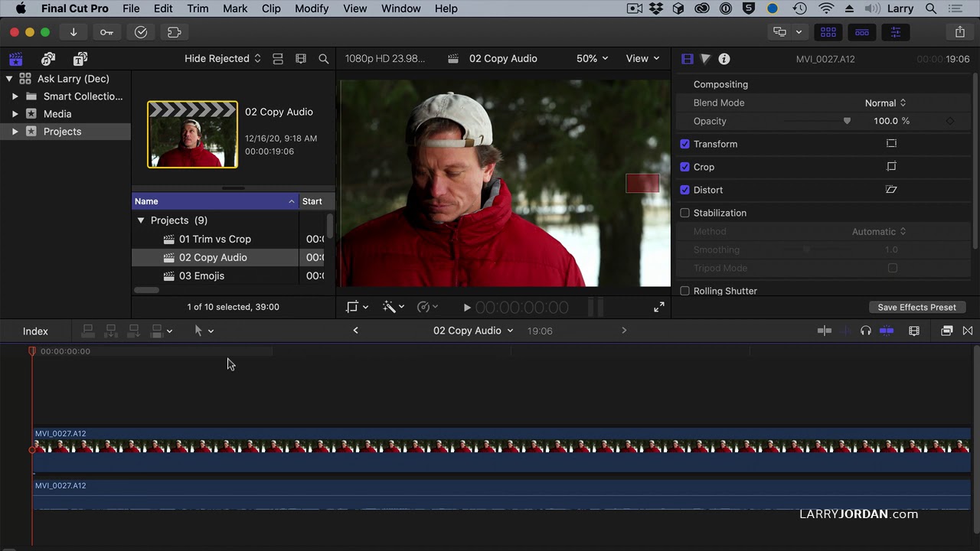This screenshot has height=551, width=980.
Task: Toggle timeline snapping
Action: click(x=887, y=331)
